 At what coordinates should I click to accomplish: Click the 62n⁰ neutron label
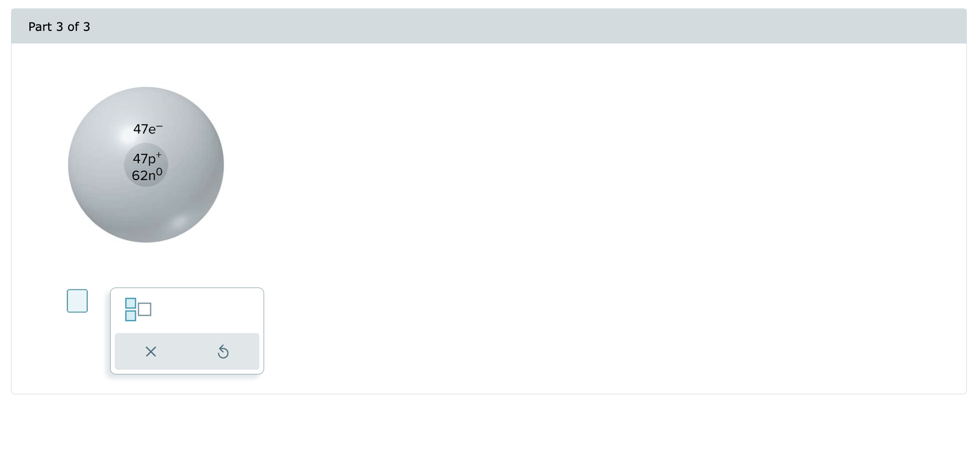tap(147, 174)
